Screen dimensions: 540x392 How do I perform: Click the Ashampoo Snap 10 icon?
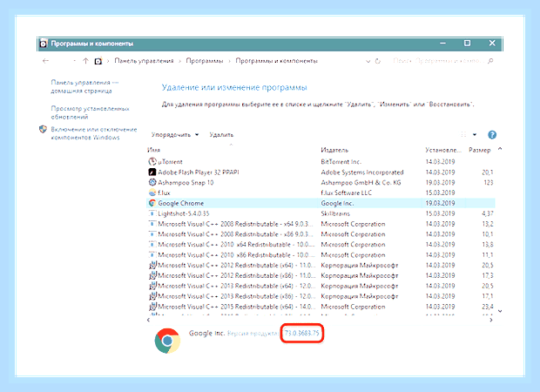pos(152,182)
